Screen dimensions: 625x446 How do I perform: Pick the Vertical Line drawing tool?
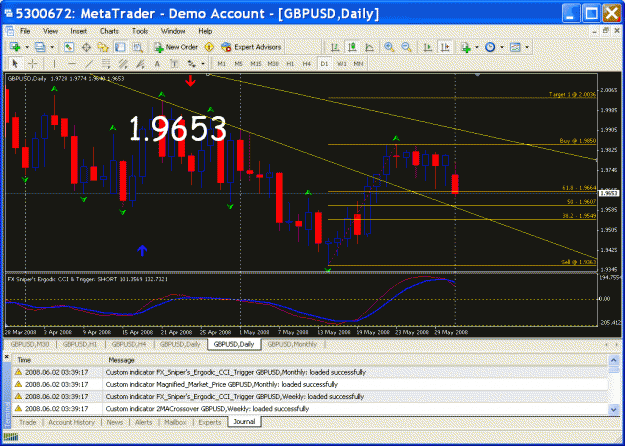pyautogui.click(x=55, y=63)
